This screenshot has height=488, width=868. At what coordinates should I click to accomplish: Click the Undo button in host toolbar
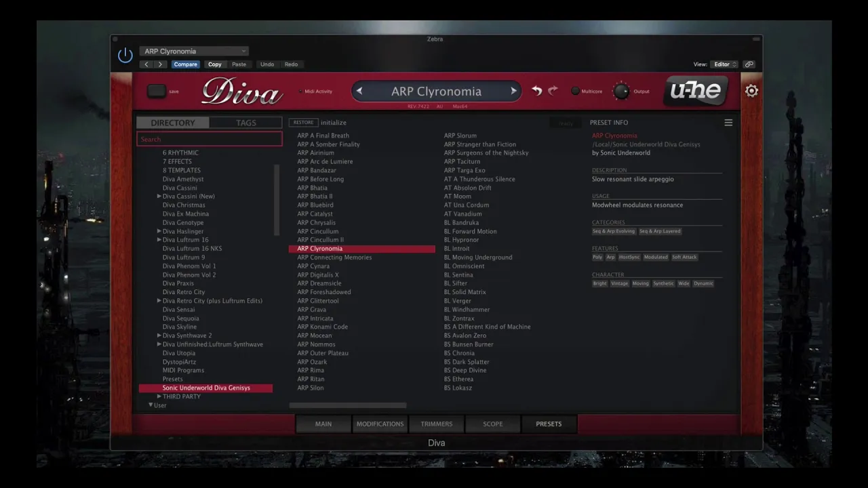click(267, 64)
